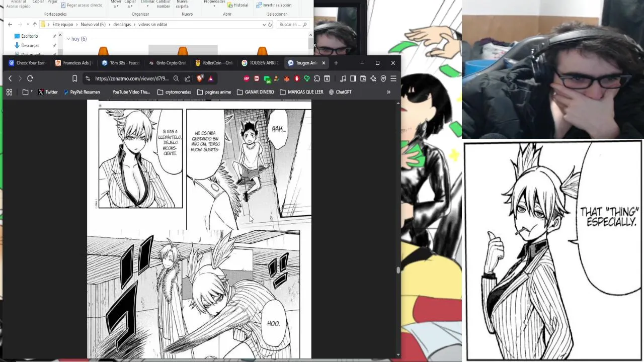Open the Leo AI sparkle icon
Screen dimensions: 644x362
pyautogui.click(x=373, y=78)
